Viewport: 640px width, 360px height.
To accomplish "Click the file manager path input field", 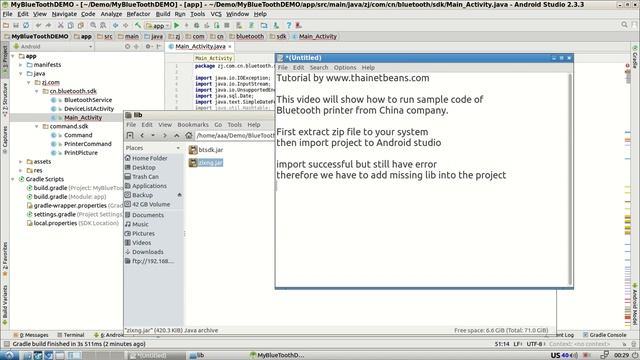I will tap(235, 135).
